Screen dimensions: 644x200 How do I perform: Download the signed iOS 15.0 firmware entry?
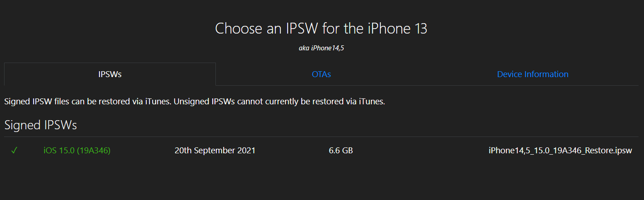pyautogui.click(x=77, y=151)
